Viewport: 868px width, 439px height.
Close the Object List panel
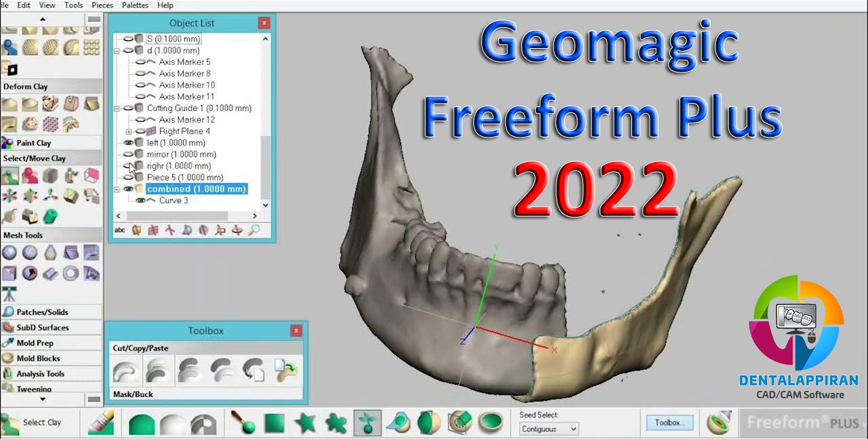pyautogui.click(x=264, y=23)
